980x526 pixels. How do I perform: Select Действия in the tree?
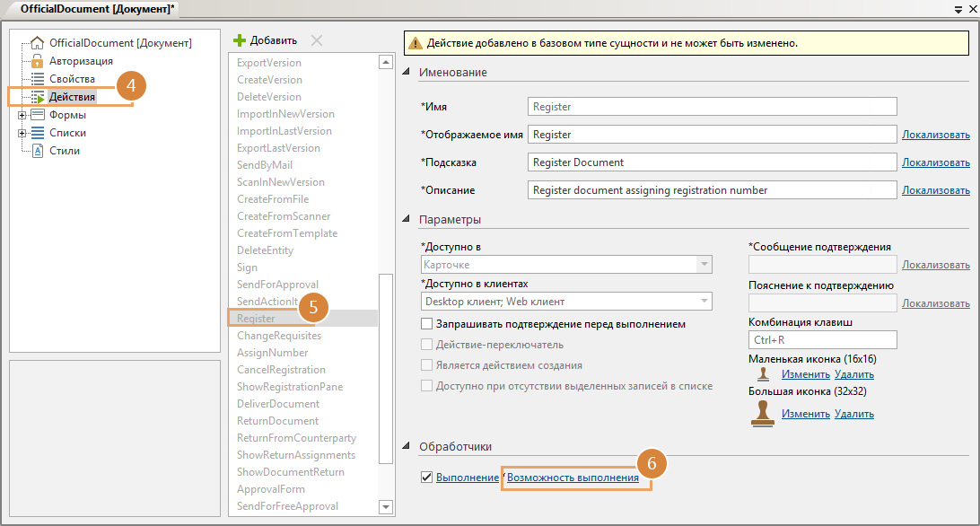(x=72, y=97)
